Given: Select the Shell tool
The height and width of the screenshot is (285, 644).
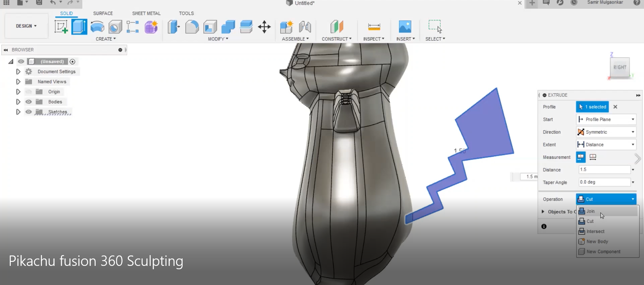Looking at the screenshot, I should pyautogui.click(x=210, y=27).
